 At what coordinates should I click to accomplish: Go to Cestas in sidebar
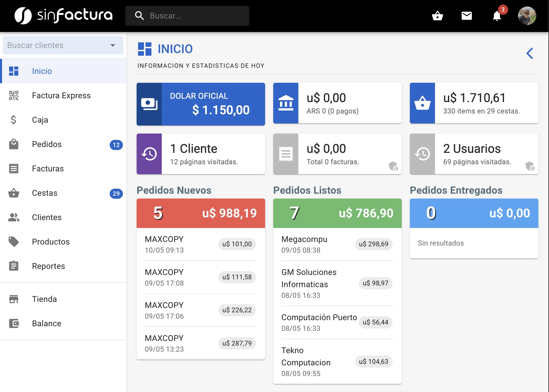click(x=45, y=193)
